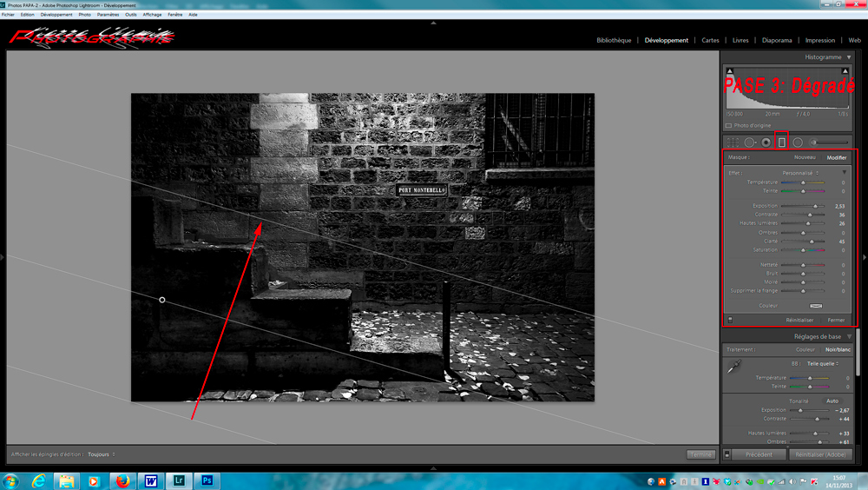Select the Spot removal tool
The image size is (868, 490).
(x=749, y=142)
